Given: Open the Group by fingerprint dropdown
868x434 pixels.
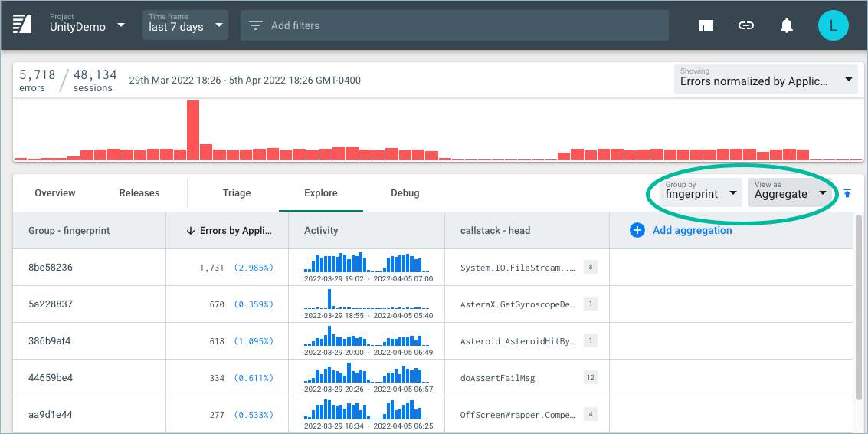Looking at the screenshot, I should click(700, 192).
